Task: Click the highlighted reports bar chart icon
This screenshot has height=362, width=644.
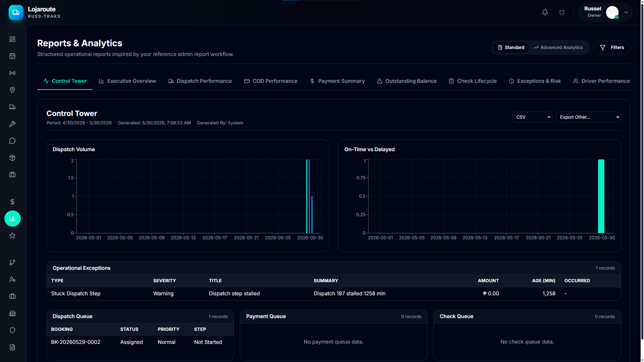Action: point(12,219)
